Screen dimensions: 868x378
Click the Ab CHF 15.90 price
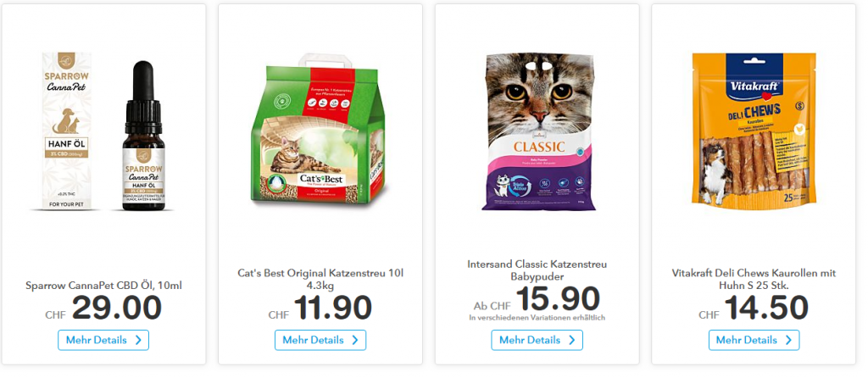[x=537, y=299]
